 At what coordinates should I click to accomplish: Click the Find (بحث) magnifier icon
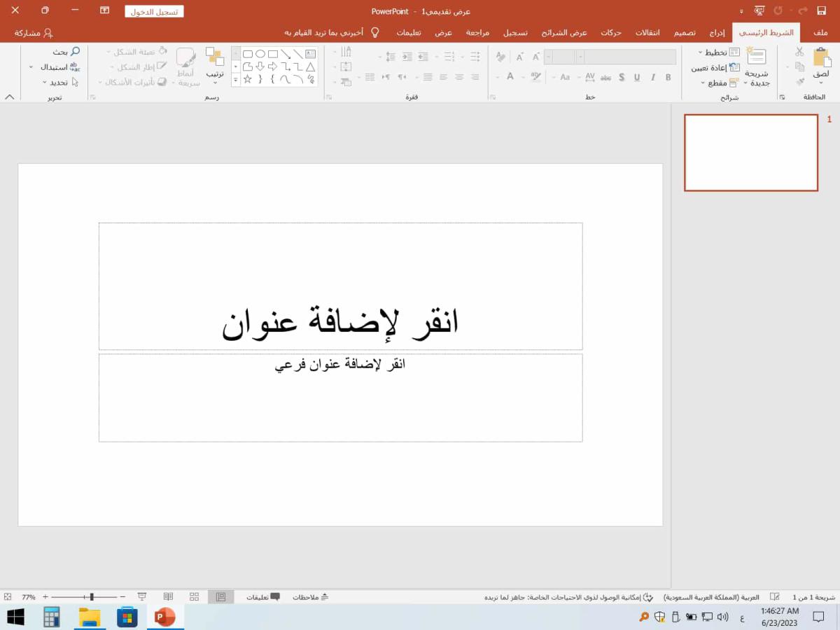click(75, 52)
